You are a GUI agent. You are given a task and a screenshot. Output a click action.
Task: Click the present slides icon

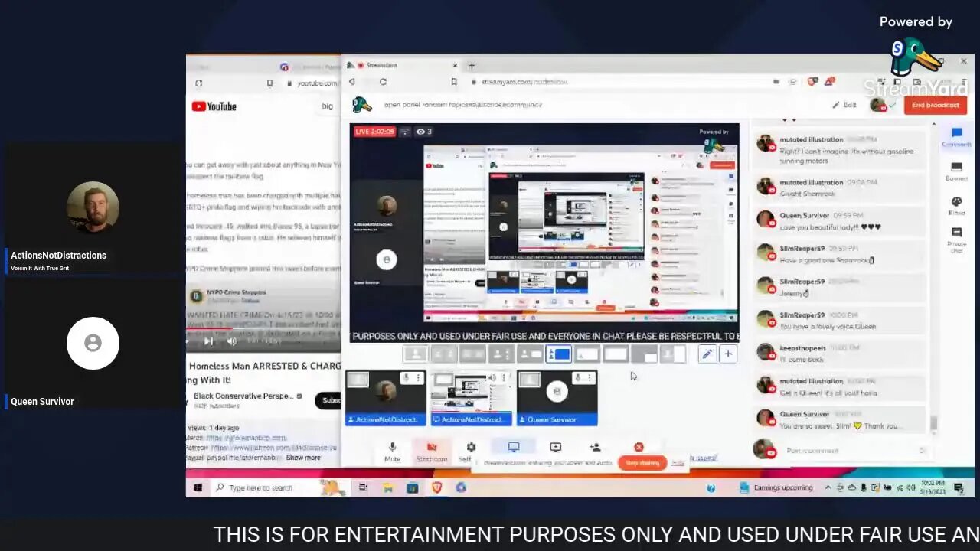(x=555, y=447)
